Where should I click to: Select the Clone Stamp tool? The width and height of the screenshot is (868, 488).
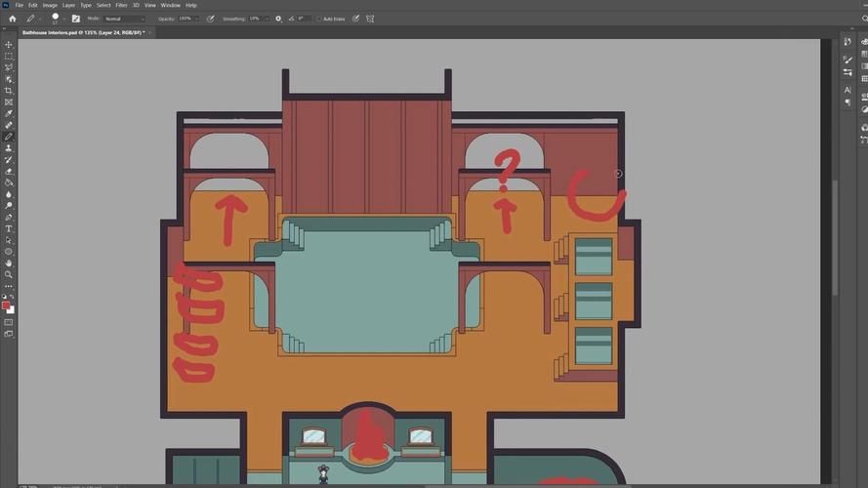click(x=9, y=148)
